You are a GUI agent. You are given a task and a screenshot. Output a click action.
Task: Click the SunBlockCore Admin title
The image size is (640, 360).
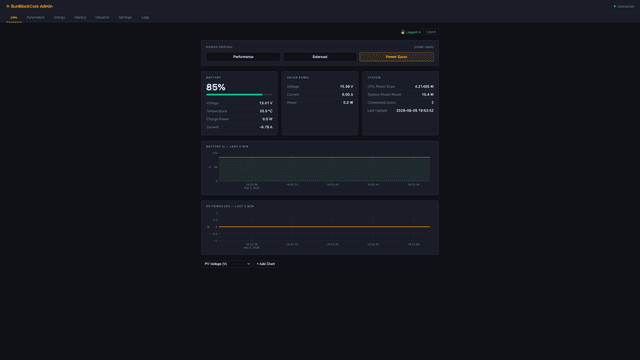coord(32,6)
